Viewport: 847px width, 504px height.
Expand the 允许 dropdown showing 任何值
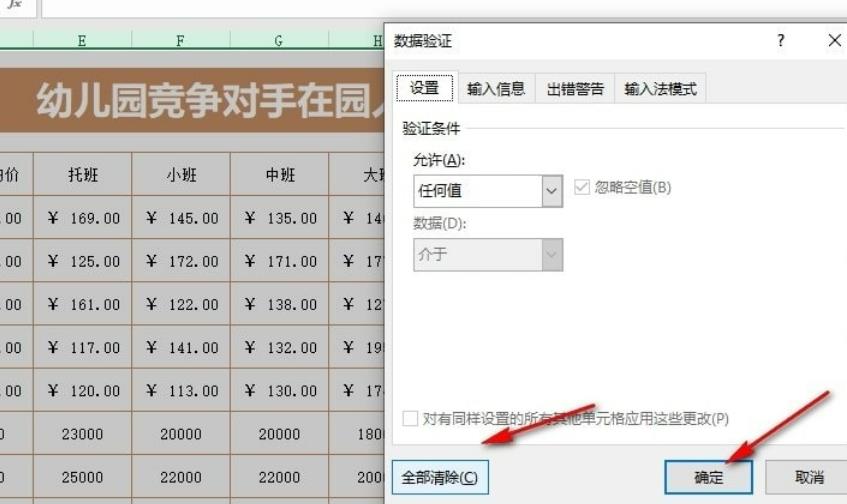tap(552, 191)
